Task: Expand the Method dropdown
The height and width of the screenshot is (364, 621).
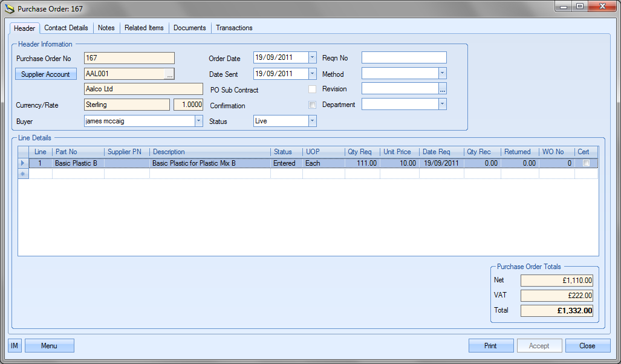Action: coord(442,74)
